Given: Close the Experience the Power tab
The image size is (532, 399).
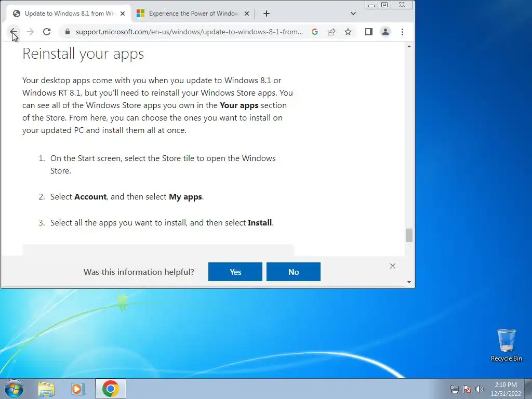Looking at the screenshot, I should click(x=247, y=14).
